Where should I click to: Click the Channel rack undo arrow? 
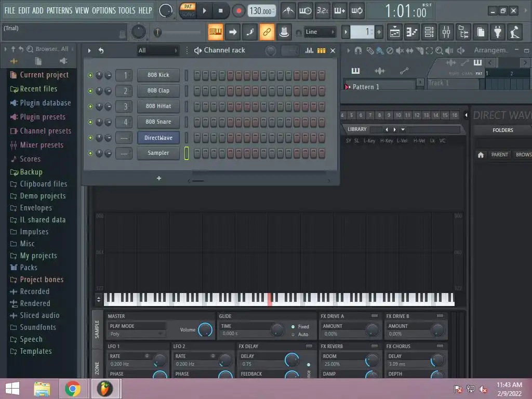[x=101, y=50]
